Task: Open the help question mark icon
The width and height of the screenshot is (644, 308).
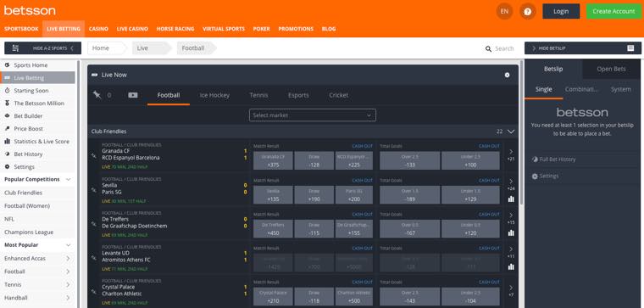Action: coord(528,12)
